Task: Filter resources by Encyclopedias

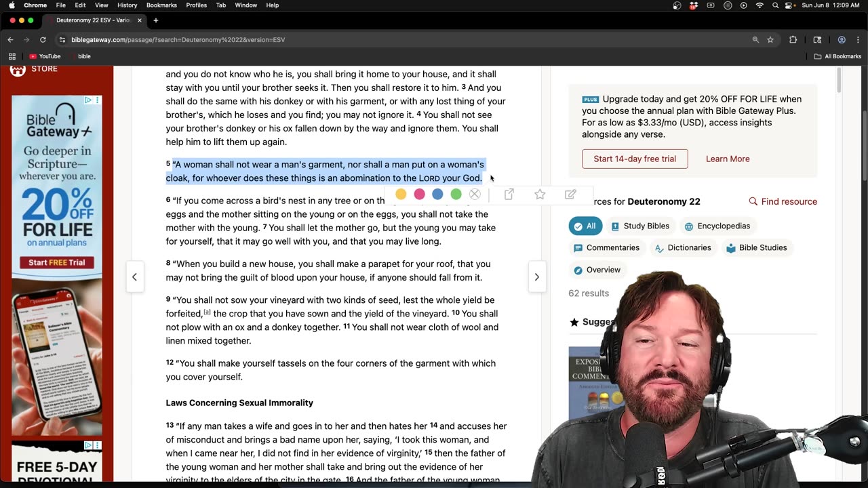Action: coord(717,226)
